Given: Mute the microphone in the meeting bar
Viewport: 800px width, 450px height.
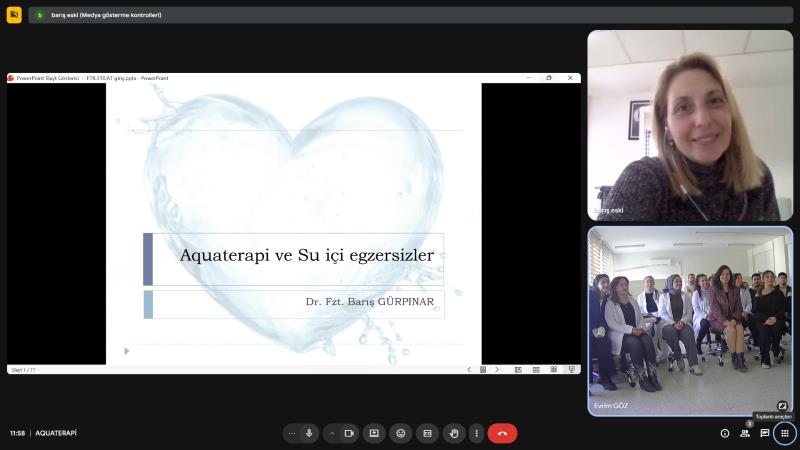Looking at the screenshot, I should pos(309,433).
